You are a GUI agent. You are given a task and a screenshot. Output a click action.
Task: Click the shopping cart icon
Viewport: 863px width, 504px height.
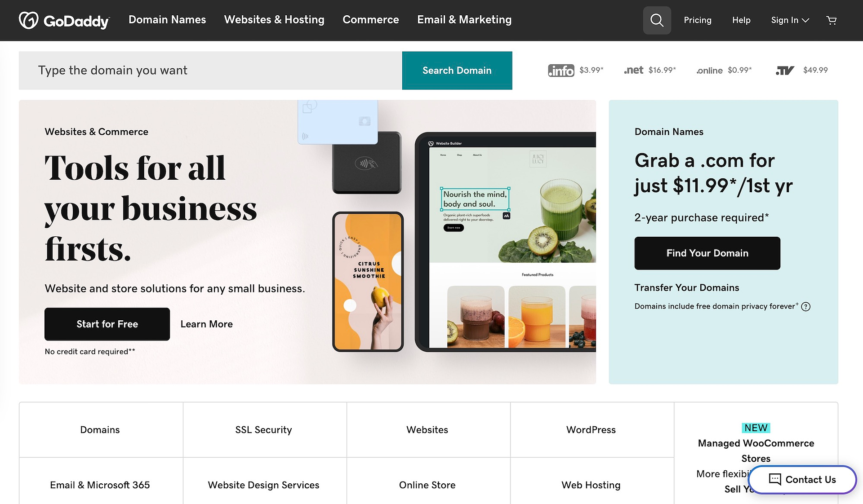click(832, 20)
